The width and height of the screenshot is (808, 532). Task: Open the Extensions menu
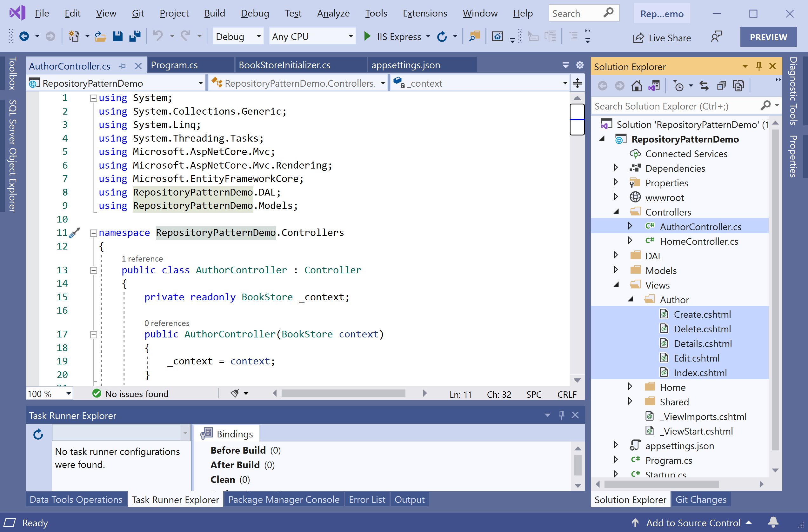425,13
